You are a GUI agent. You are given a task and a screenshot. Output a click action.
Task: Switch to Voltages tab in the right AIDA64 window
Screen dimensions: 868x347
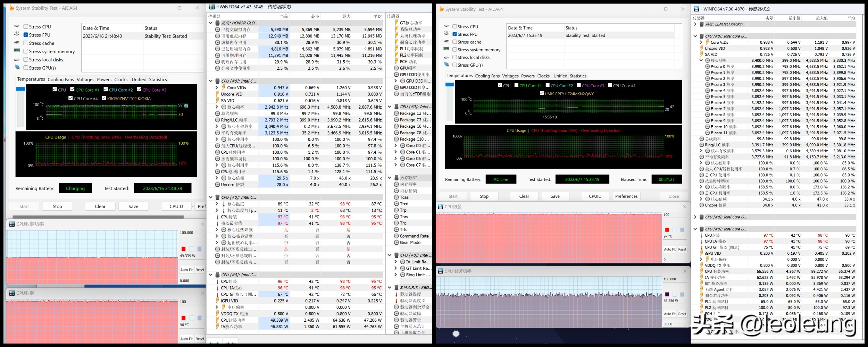point(510,76)
